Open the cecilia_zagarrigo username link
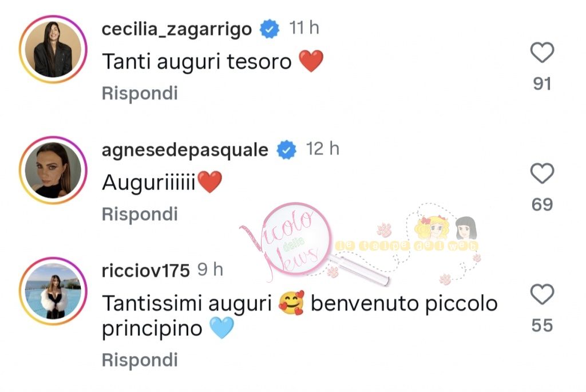This screenshot has width=586, height=392. pos(177,30)
